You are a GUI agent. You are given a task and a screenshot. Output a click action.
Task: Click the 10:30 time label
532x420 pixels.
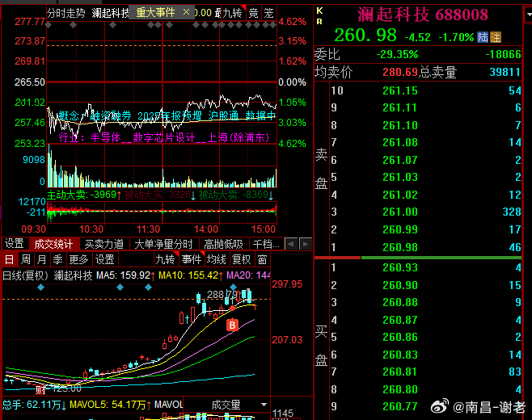tap(91, 229)
